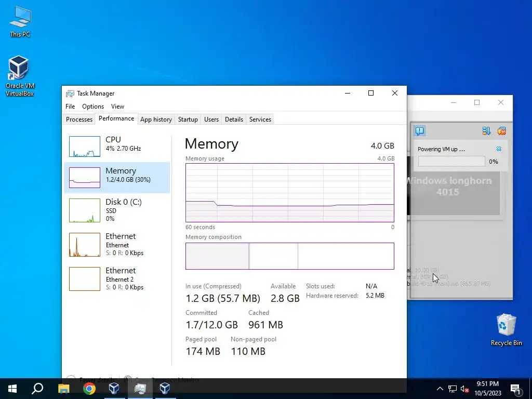Open the Action Center notifications icon
The image size is (532, 399).
click(516, 389)
